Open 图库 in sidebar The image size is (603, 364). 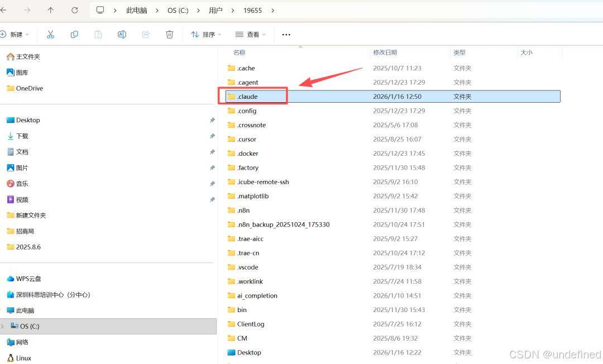coord(18,72)
